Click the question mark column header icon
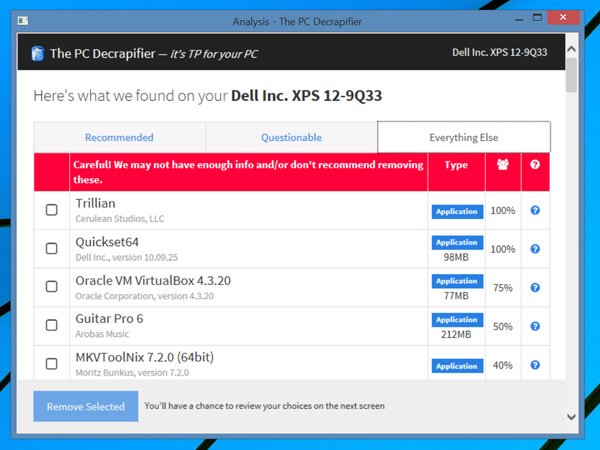Image resolution: width=600 pixels, height=450 pixels. pyautogui.click(x=535, y=165)
